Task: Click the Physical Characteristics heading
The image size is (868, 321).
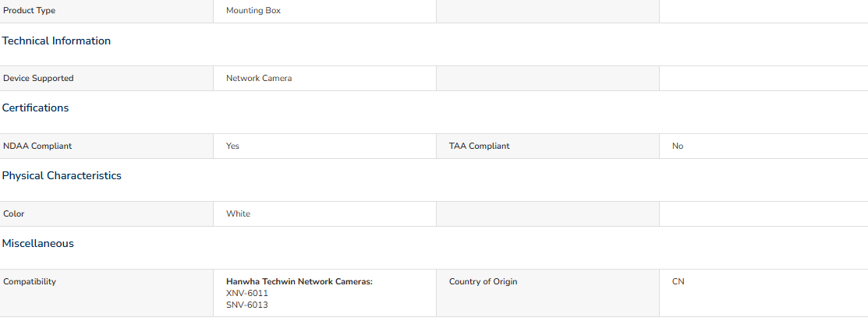Action: pyautogui.click(x=62, y=175)
